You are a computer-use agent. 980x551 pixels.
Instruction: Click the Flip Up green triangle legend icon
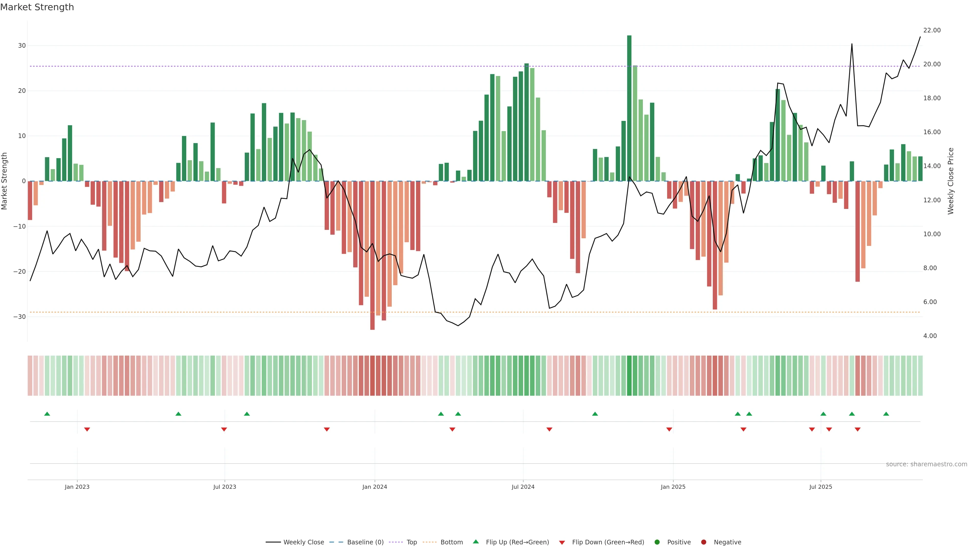475,542
